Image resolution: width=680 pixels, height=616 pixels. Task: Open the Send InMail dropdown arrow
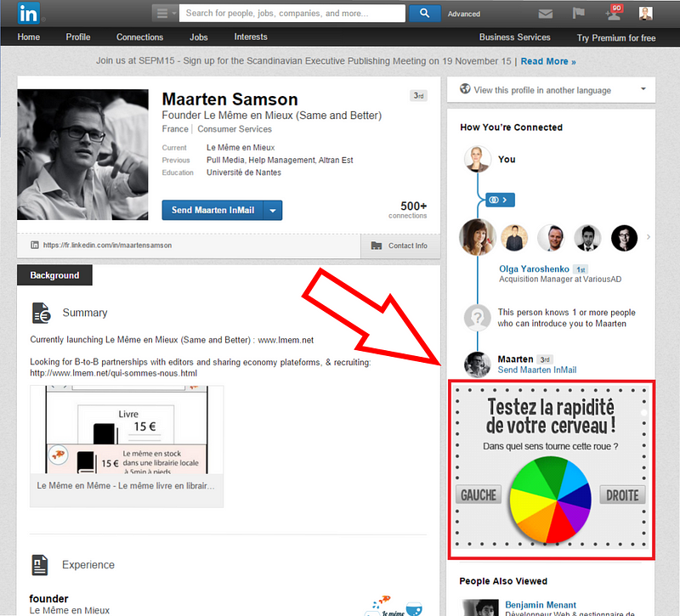[x=272, y=211]
